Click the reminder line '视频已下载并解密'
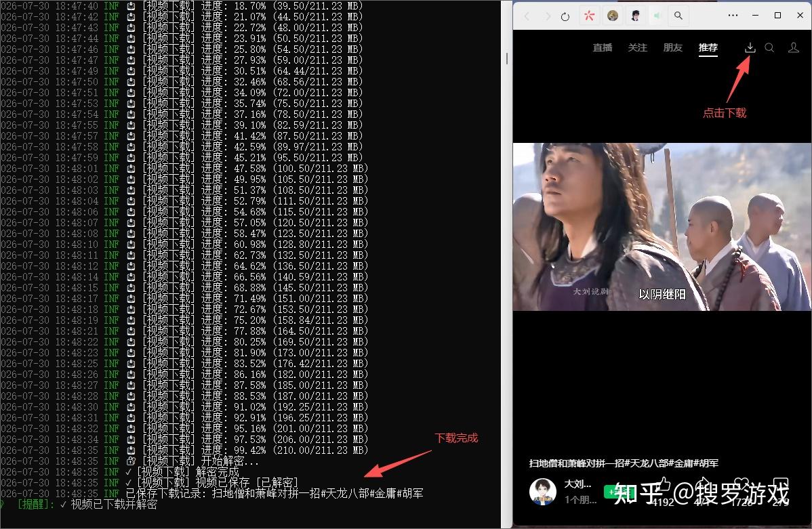The image size is (812, 529). 79,504
